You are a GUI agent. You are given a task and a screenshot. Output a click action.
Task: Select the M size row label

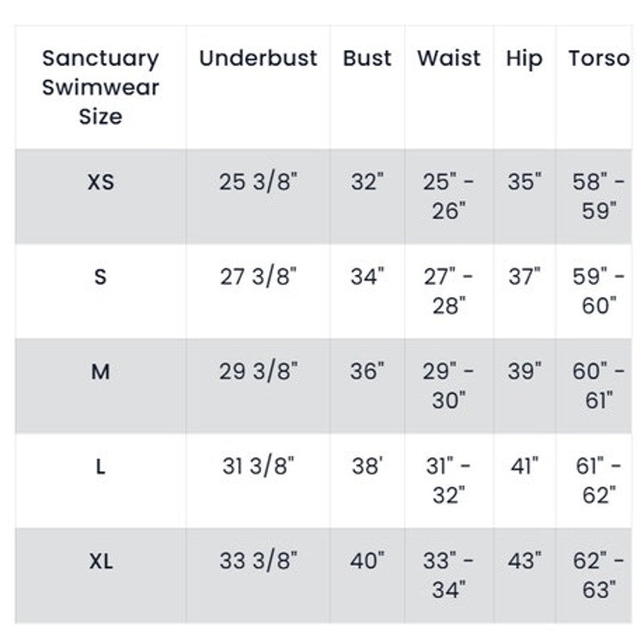[101, 372]
